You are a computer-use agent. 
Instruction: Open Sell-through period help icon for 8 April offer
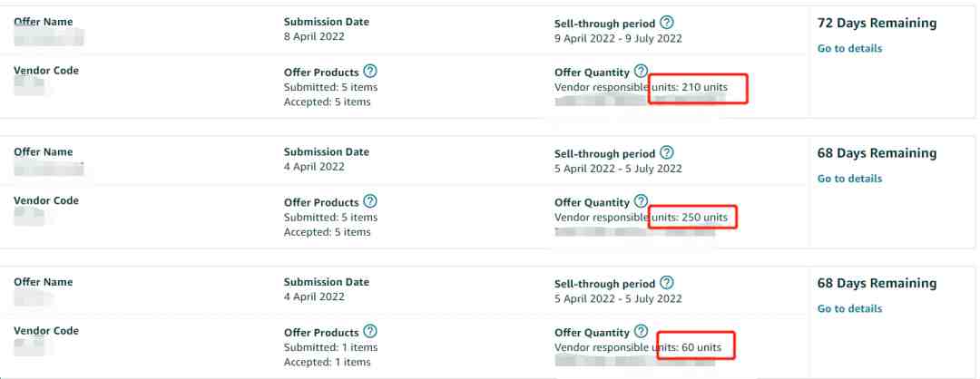pos(667,23)
